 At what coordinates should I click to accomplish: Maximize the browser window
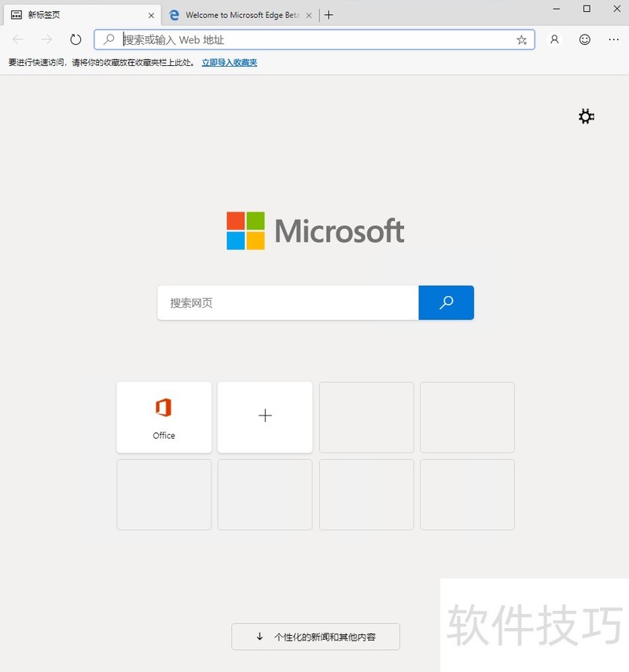tap(587, 9)
